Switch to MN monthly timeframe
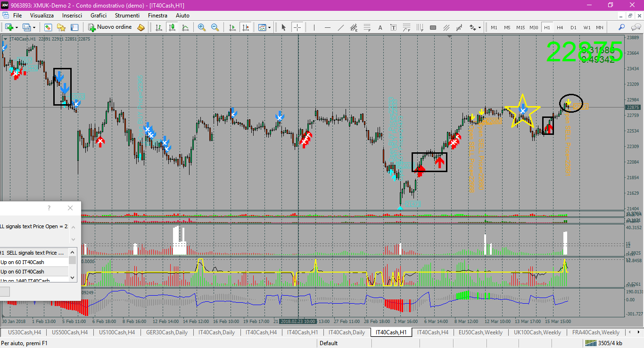The width and height of the screenshot is (644, 348). coord(600,27)
